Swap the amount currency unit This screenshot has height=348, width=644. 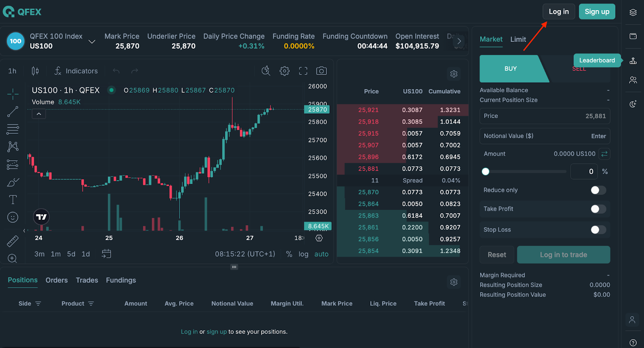coord(605,154)
